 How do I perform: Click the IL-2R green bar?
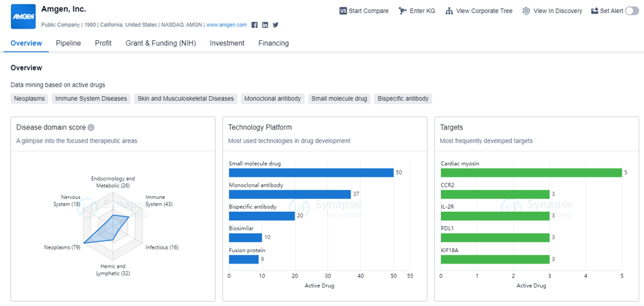pyautogui.click(x=495, y=216)
